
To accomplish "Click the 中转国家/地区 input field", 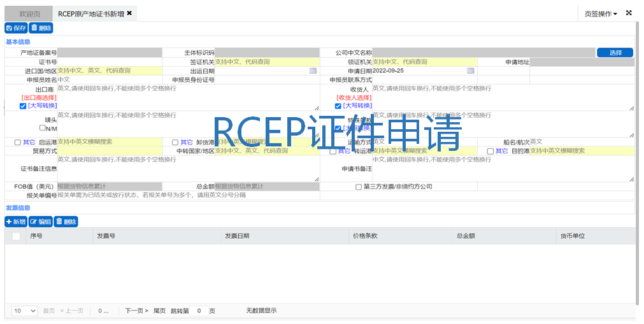I will tap(267, 151).
